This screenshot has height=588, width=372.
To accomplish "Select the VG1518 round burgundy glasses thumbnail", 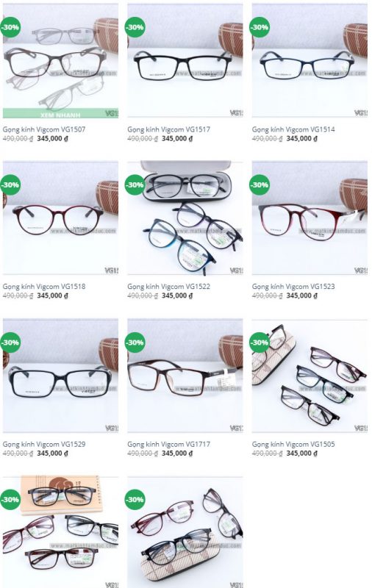I will (60, 218).
